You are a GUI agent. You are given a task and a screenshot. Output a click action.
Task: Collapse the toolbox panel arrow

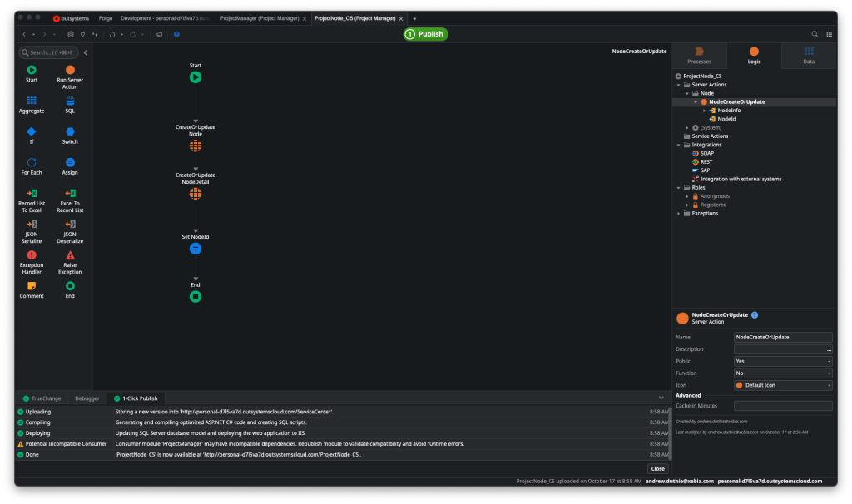pyautogui.click(x=86, y=52)
